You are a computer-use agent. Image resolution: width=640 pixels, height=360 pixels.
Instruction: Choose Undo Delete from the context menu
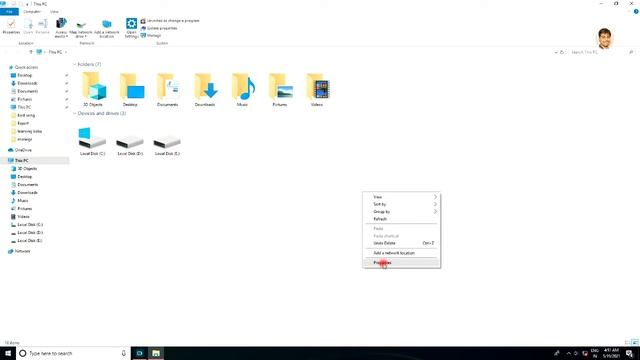(x=401, y=243)
